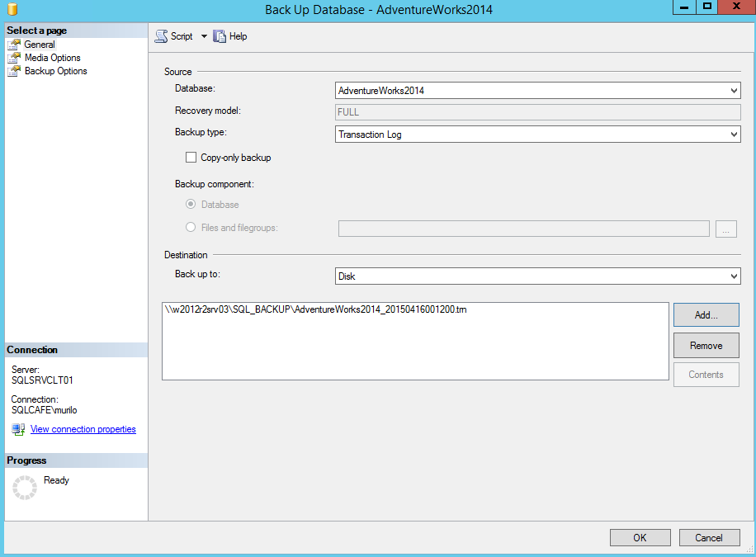This screenshot has height=557, width=756.
Task: Click the Contents button
Action: click(x=706, y=375)
